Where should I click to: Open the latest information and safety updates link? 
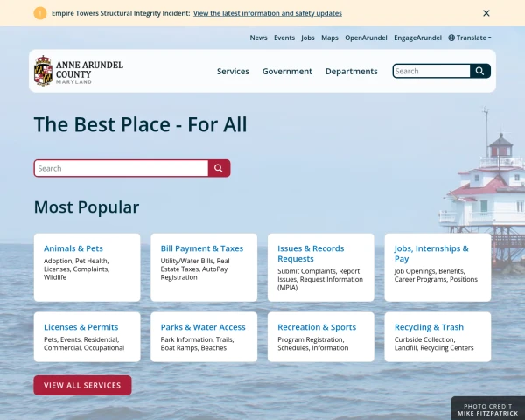268,13
